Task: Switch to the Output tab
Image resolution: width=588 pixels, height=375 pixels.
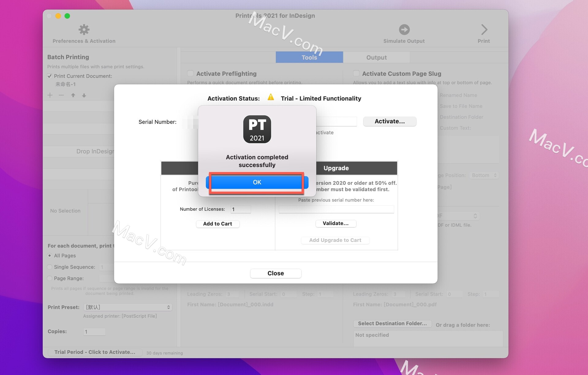Action: pos(376,57)
